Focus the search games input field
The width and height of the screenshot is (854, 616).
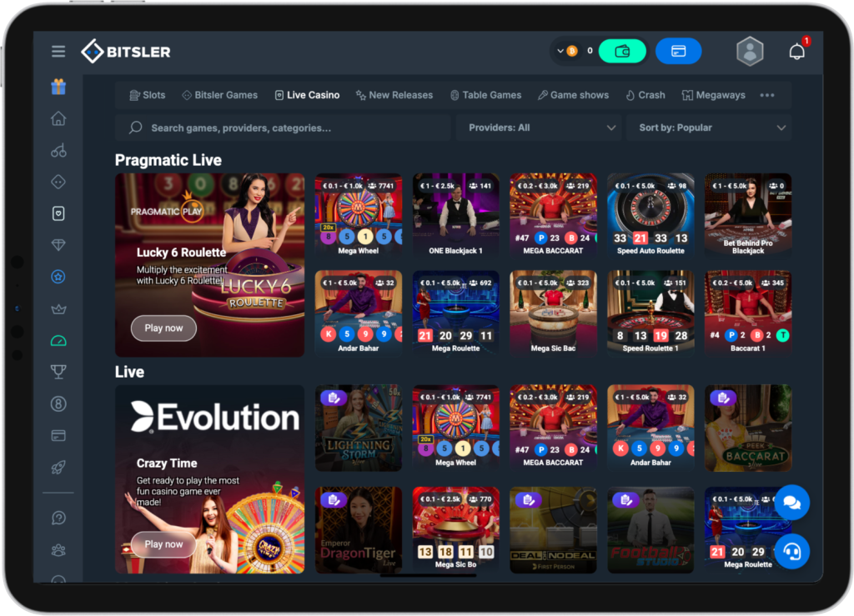point(284,128)
